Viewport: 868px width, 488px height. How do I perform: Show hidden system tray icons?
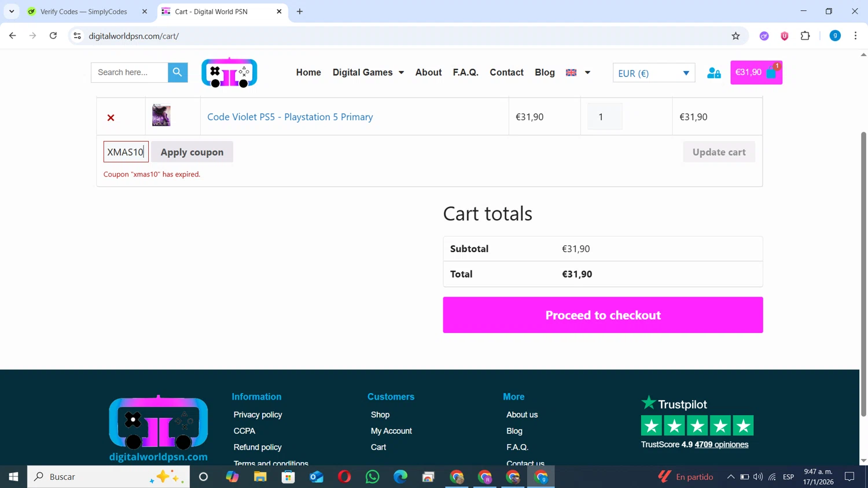pos(730,476)
